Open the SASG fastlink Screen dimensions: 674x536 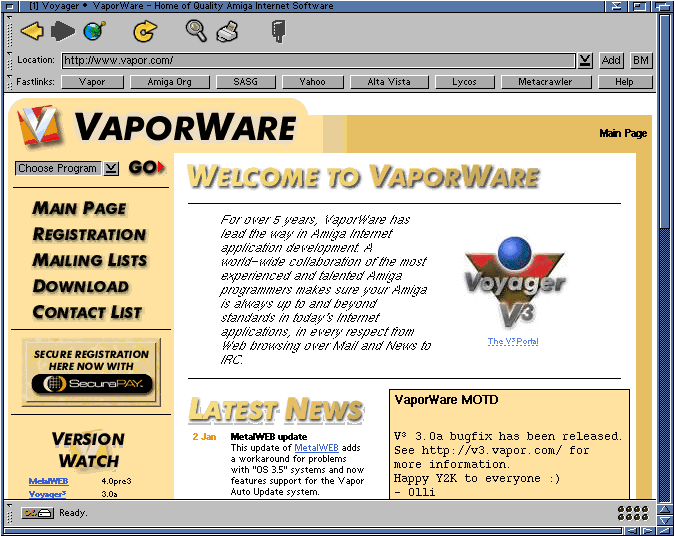pyautogui.click(x=245, y=82)
